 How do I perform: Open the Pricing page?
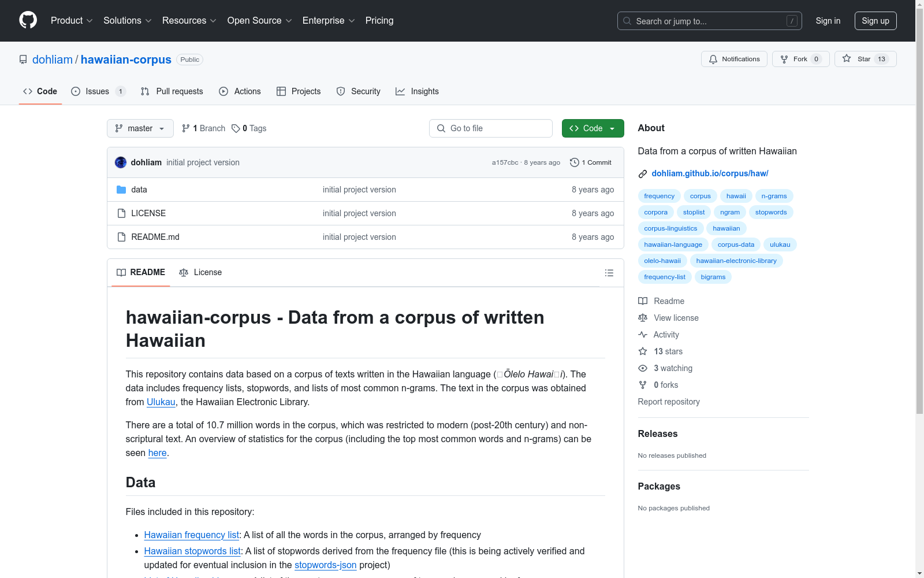point(379,20)
